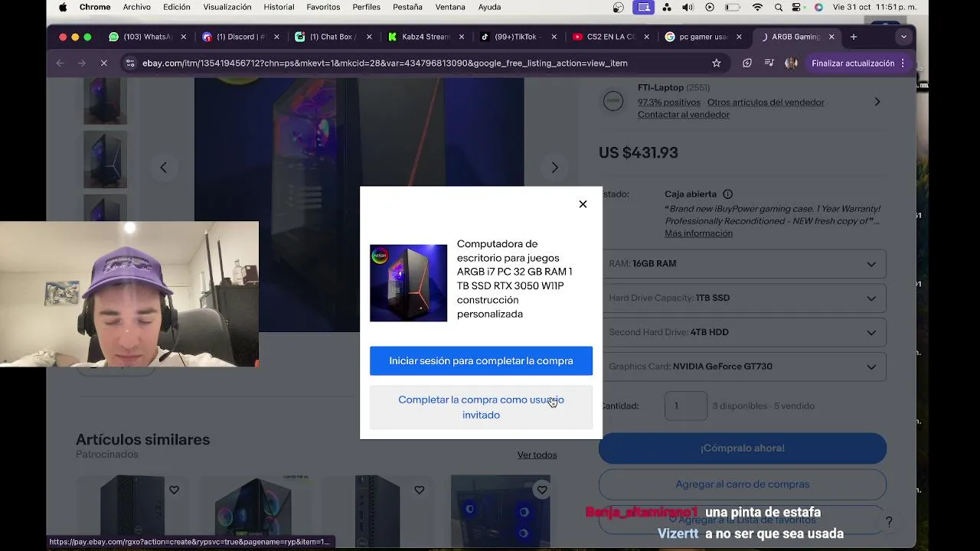Click the battery icon in menu bar
Screen dimensions: 980x551
coord(733,8)
